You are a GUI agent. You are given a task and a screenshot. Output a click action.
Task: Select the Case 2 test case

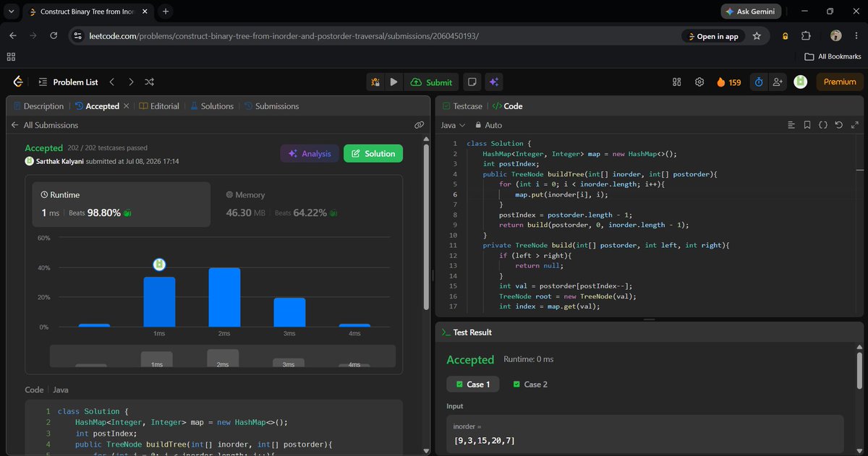530,384
